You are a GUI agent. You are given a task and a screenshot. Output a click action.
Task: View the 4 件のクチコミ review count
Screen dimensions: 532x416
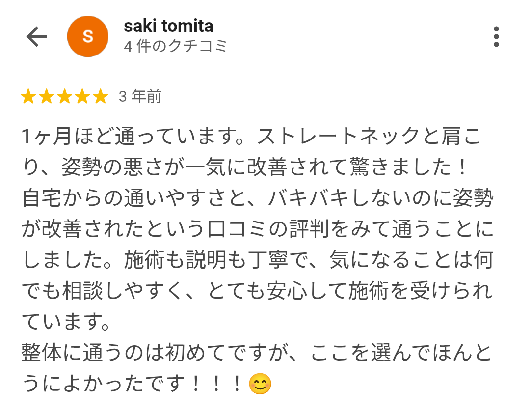176,46
